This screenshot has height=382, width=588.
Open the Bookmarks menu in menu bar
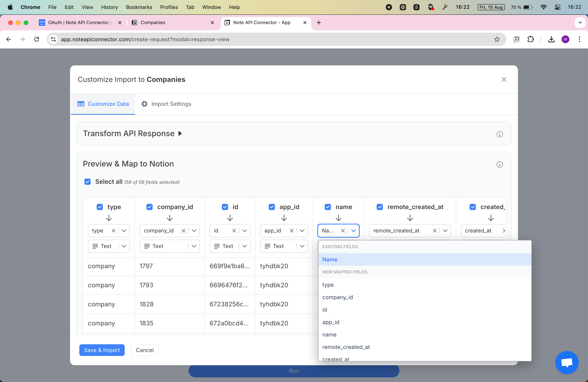(x=139, y=7)
